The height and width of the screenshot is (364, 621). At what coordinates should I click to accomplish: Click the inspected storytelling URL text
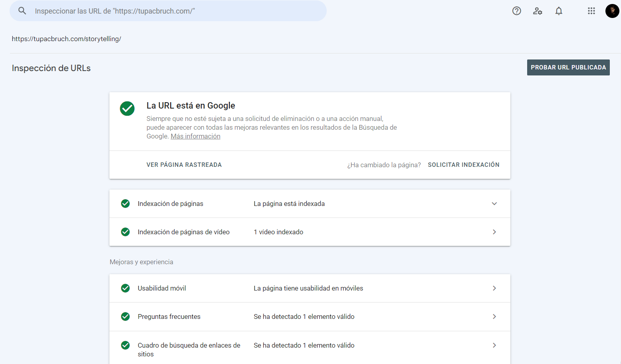click(x=66, y=39)
